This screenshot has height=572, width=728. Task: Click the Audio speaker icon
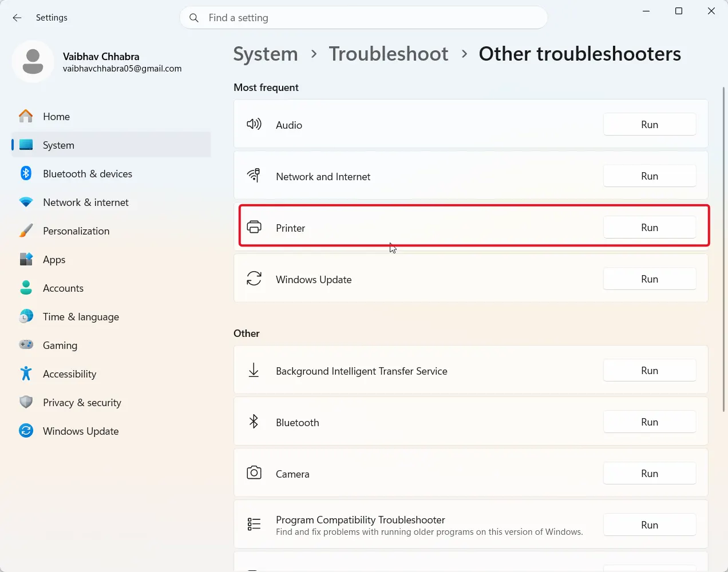[x=254, y=124]
